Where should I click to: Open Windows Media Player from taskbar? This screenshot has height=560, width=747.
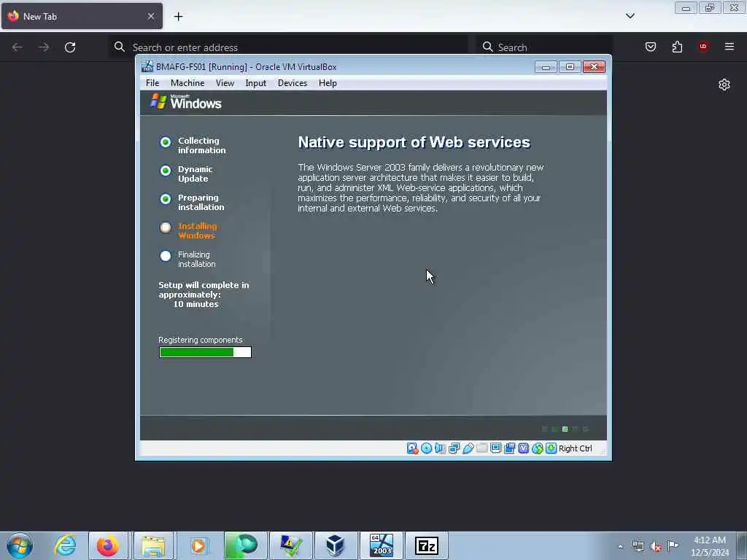pos(198,545)
